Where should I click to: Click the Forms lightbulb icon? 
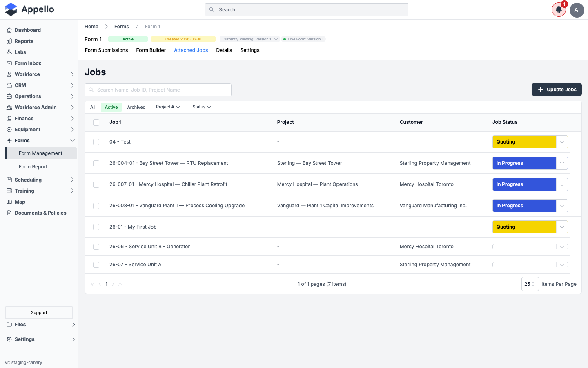[x=9, y=141]
